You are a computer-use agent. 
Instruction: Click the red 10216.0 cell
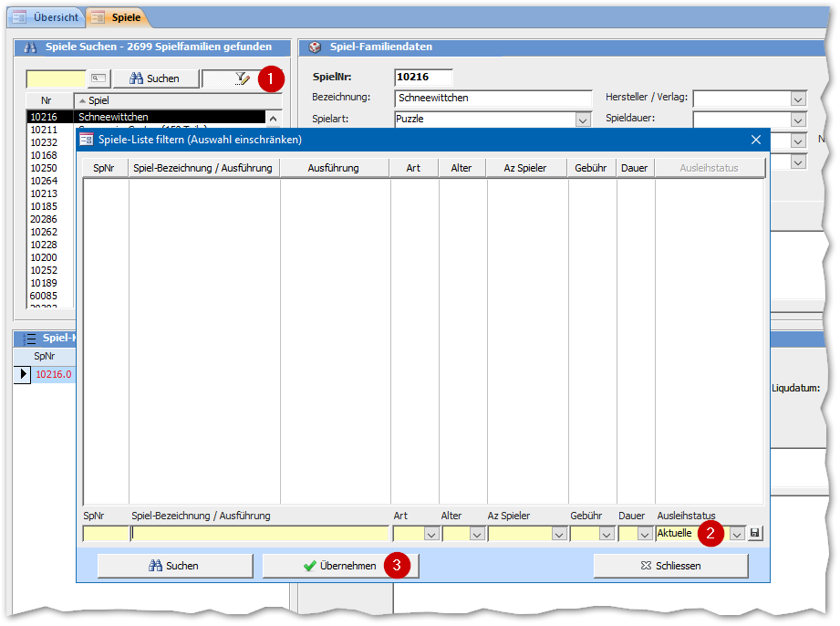pos(54,375)
